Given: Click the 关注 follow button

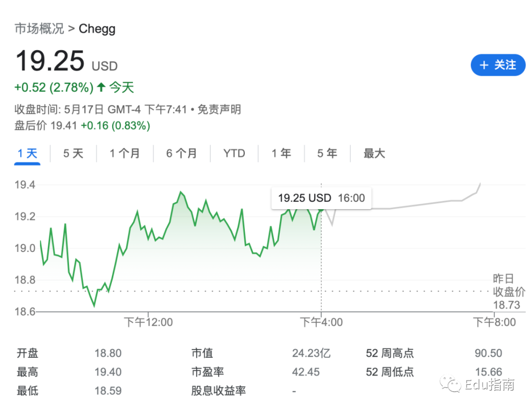Looking at the screenshot, I should pos(498,65).
